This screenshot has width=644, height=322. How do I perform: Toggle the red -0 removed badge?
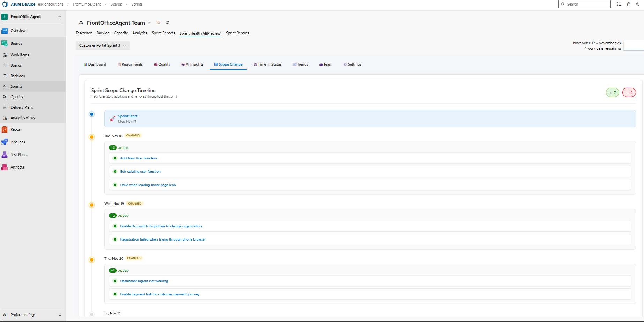pyautogui.click(x=629, y=93)
